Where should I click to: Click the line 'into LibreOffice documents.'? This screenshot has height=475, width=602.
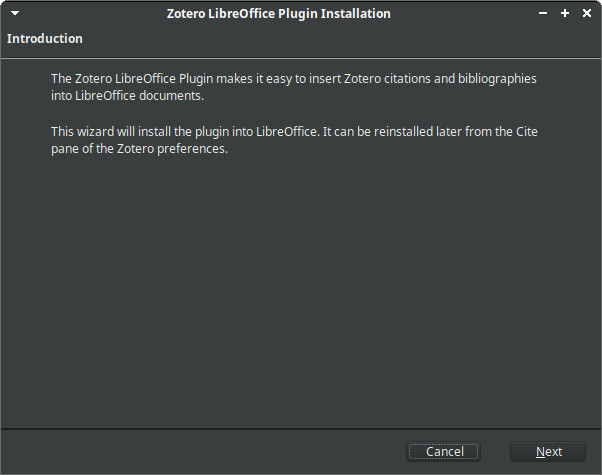tap(127, 96)
